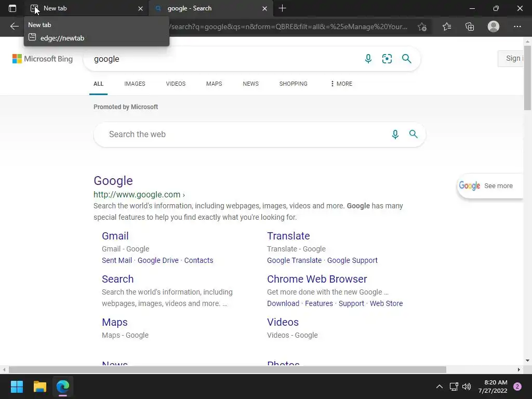This screenshot has height=399, width=532.
Task: Switch to the google - Search tab
Action: 210,8
